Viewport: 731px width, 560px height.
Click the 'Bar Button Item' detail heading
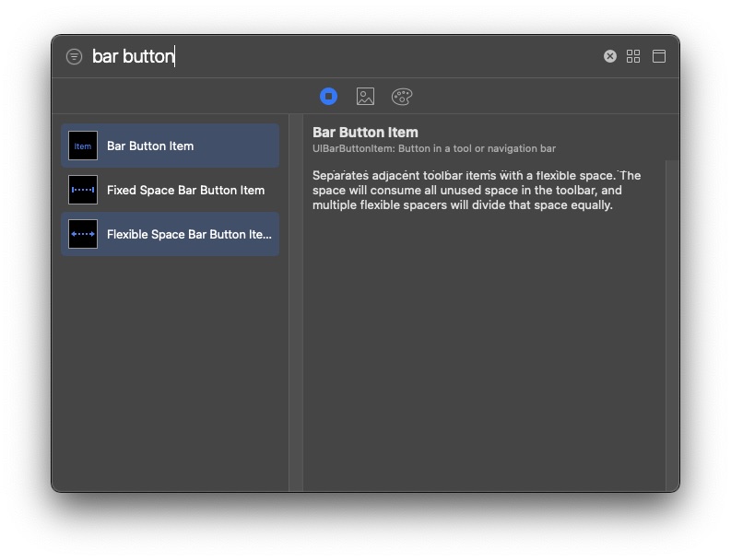click(365, 133)
